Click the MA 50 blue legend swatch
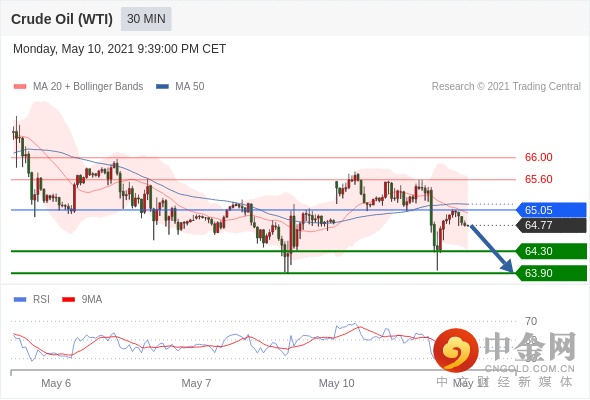Screen dimensions: 590x400 tap(162, 87)
